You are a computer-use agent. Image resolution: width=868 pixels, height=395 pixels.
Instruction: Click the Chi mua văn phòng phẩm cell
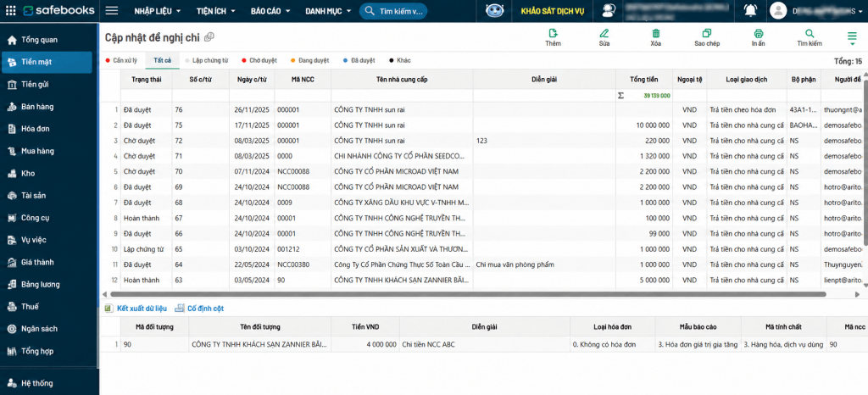click(545, 265)
